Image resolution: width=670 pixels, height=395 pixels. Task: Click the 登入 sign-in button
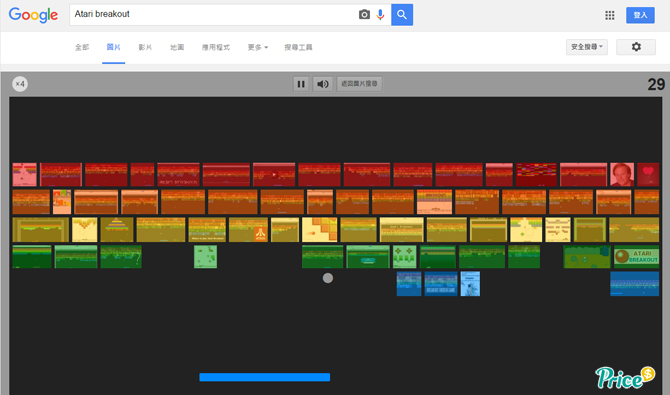click(x=640, y=15)
